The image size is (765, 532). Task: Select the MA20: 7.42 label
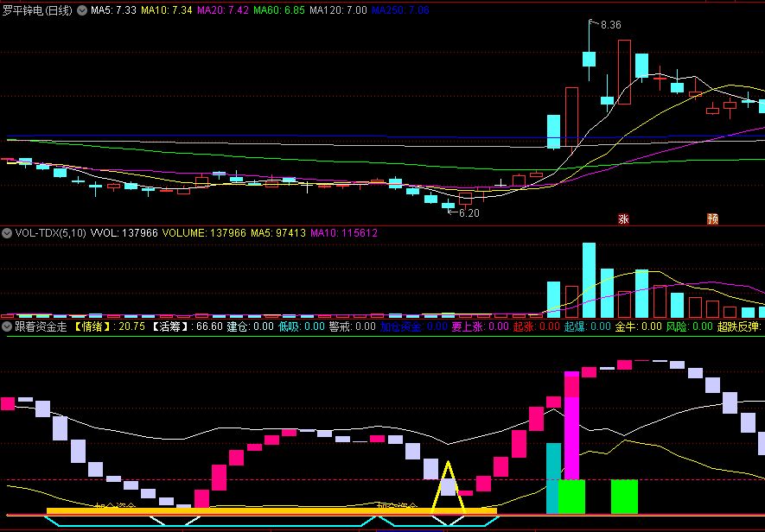click(x=223, y=10)
